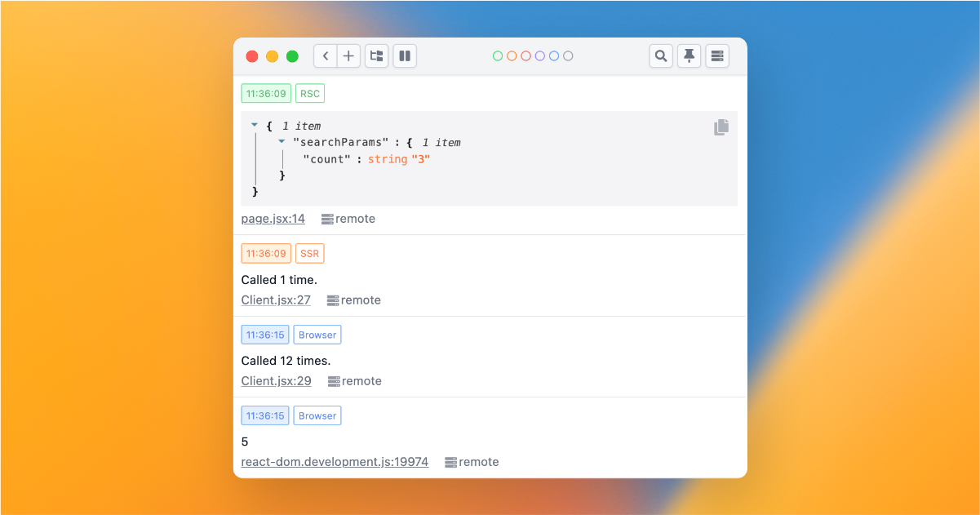This screenshot has height=515, width=980.
Task: Click the 11:36:15 timestamp badge
Action: (265, 335)
